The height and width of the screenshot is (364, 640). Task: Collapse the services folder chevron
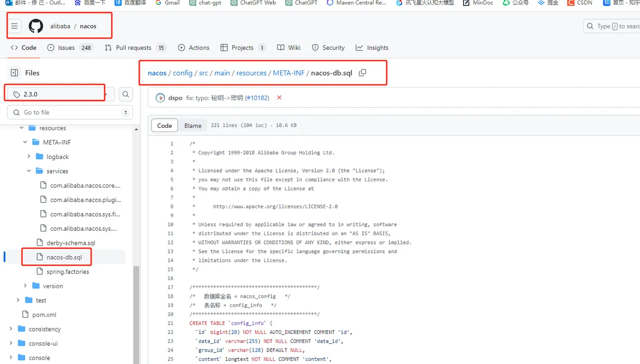29,171
